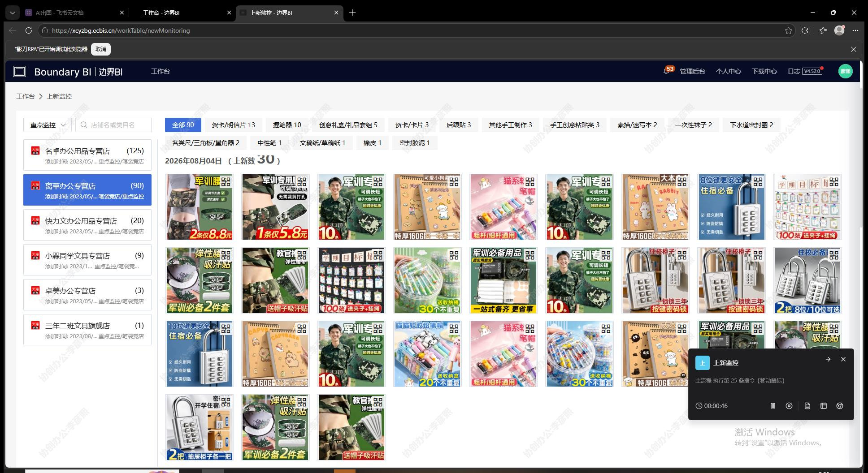Open the browser settings and more menu

point(855,30)
